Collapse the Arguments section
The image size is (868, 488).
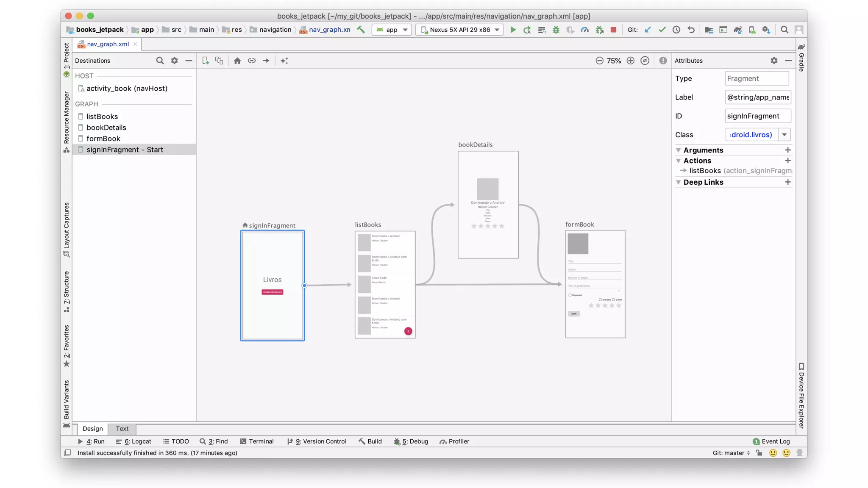tap(678, 150)
